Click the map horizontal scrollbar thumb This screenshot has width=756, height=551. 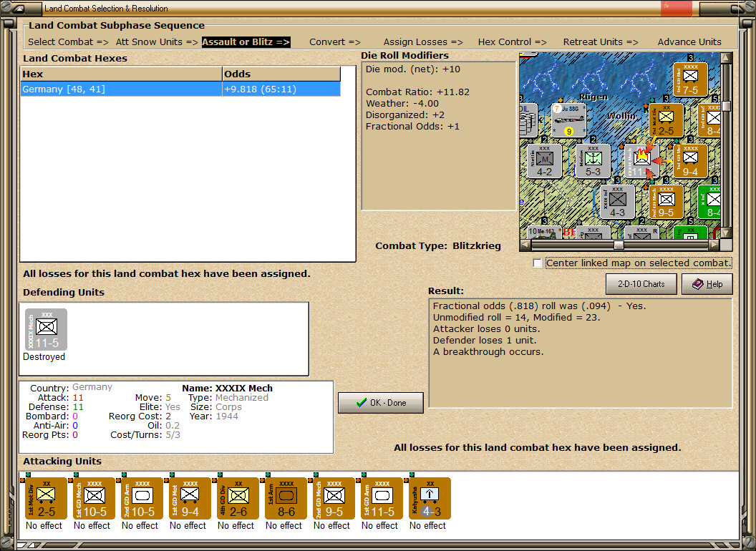click(619, 245)
